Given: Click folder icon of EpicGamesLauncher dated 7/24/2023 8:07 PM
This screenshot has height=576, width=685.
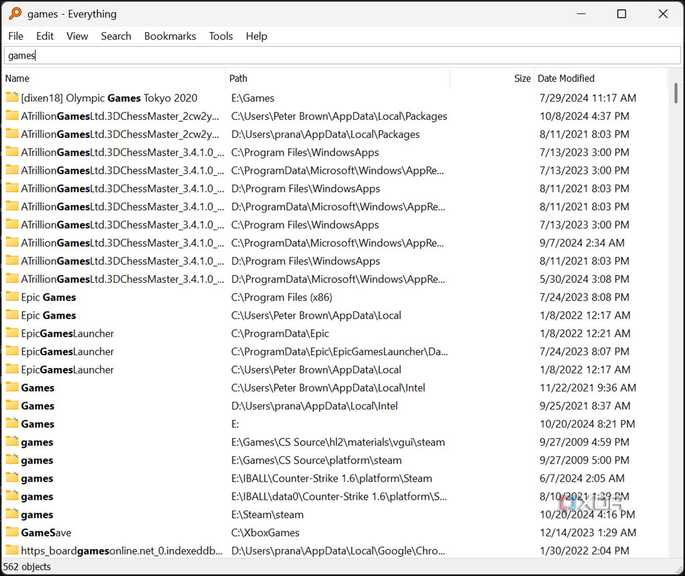Looking at the screenshot, I should click(x=12, y=351).
